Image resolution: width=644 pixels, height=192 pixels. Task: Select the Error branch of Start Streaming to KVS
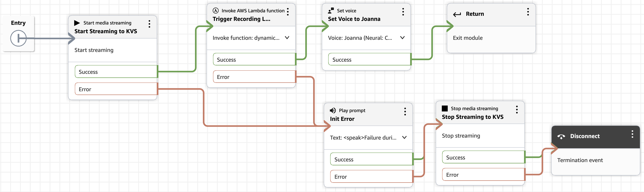116,89
